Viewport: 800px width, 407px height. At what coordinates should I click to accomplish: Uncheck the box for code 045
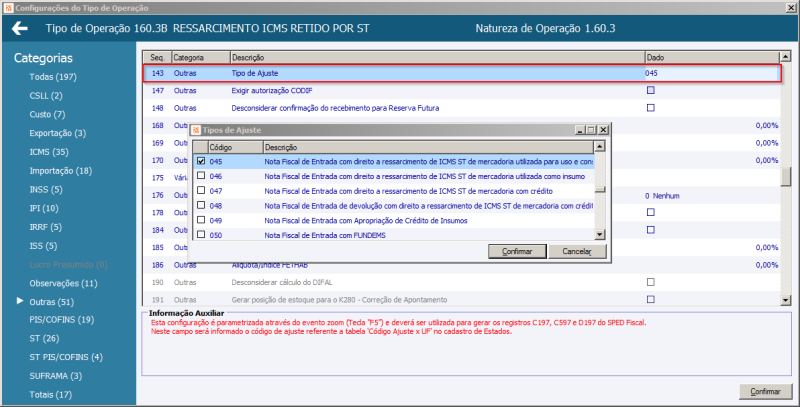201,161
